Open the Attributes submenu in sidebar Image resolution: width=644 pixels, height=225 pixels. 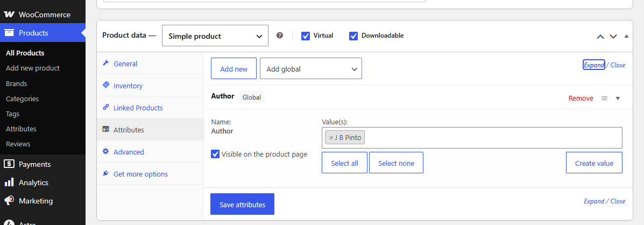pyautogui.click(x=21, y=129)
